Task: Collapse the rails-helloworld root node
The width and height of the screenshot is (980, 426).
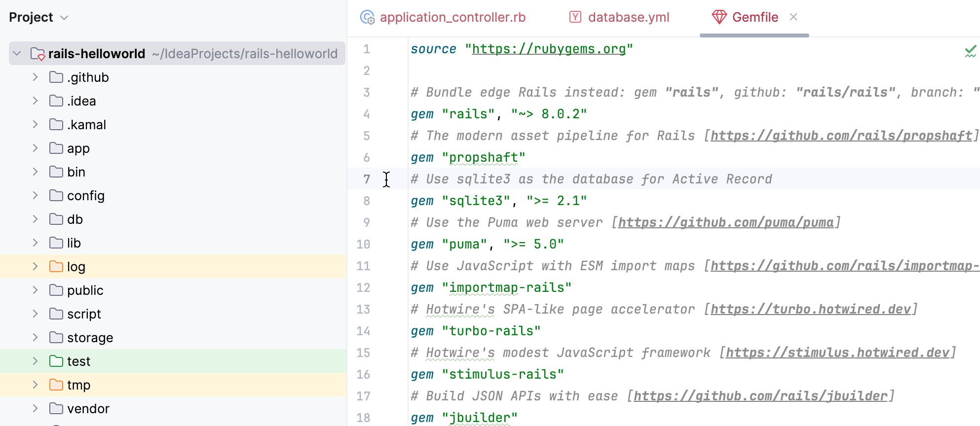Action: [x=17, y=54]
